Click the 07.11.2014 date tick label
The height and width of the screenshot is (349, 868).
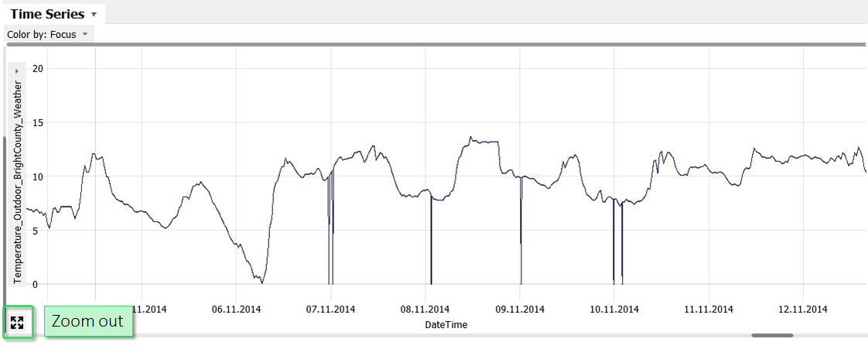tap(330, 310)
